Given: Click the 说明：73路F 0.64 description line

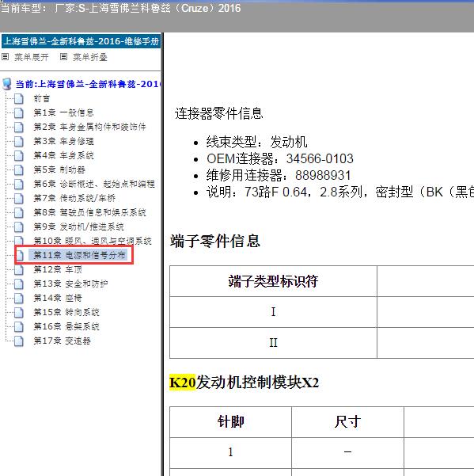Looking at the screenshot, I should click(x=340, y=192).
